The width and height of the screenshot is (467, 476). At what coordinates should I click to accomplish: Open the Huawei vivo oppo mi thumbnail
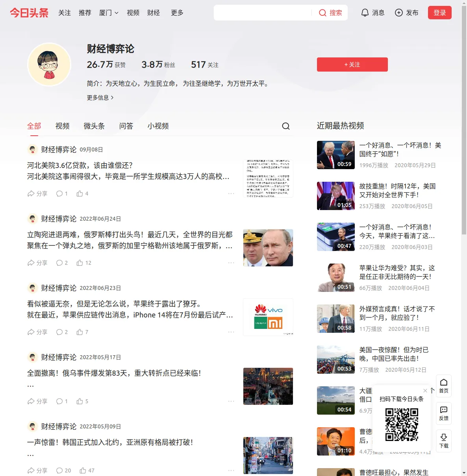coord(268,317)
